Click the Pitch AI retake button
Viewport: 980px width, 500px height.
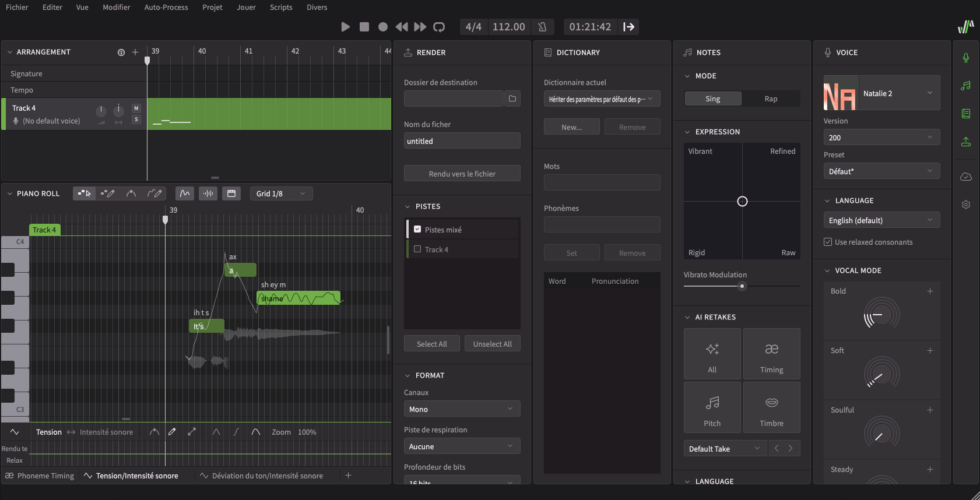coord(712,407)
